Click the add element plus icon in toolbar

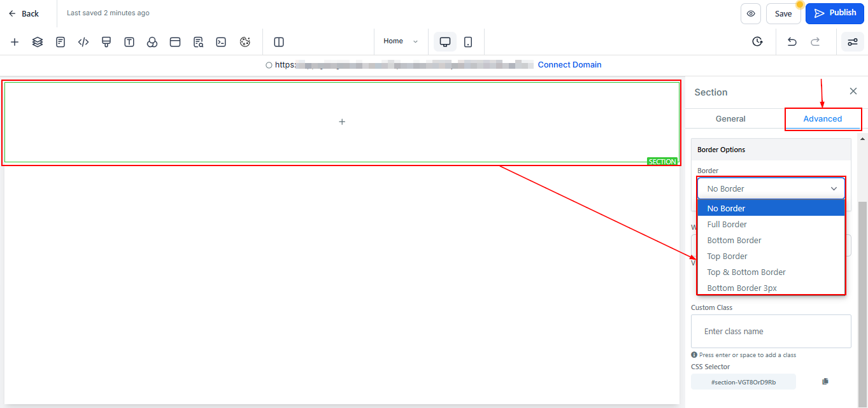click(x=15, y=42)
